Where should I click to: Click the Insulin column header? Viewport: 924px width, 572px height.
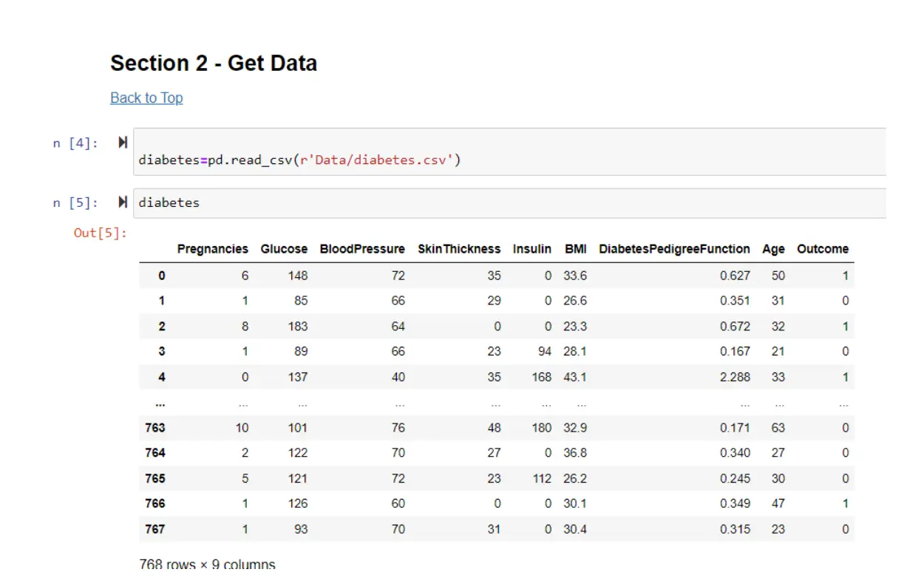[x=532, y=249]
